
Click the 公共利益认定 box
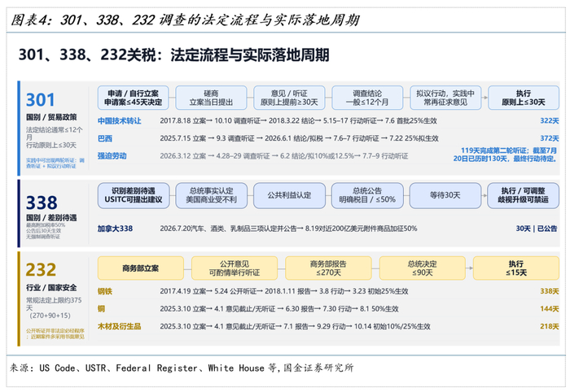[x=289, y=196]
